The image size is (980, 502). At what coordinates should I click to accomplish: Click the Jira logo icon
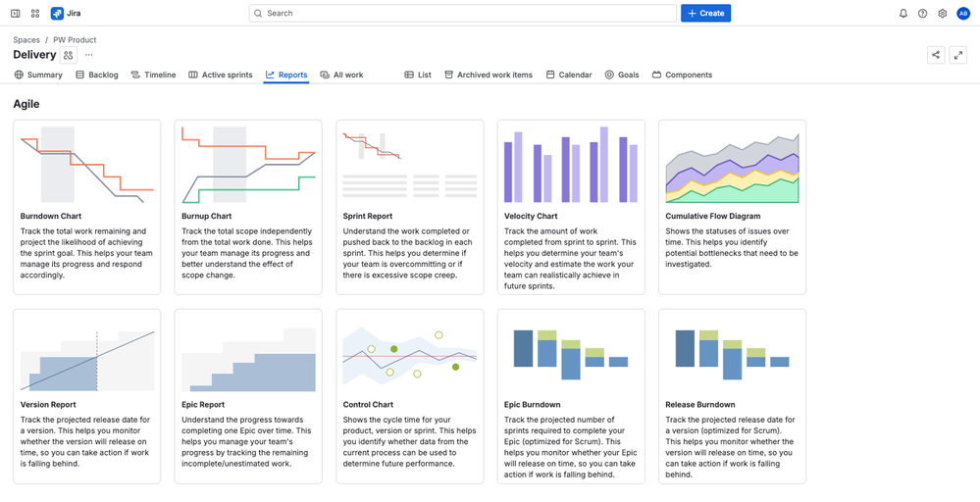pyautogui.click(x=57, y=13)
